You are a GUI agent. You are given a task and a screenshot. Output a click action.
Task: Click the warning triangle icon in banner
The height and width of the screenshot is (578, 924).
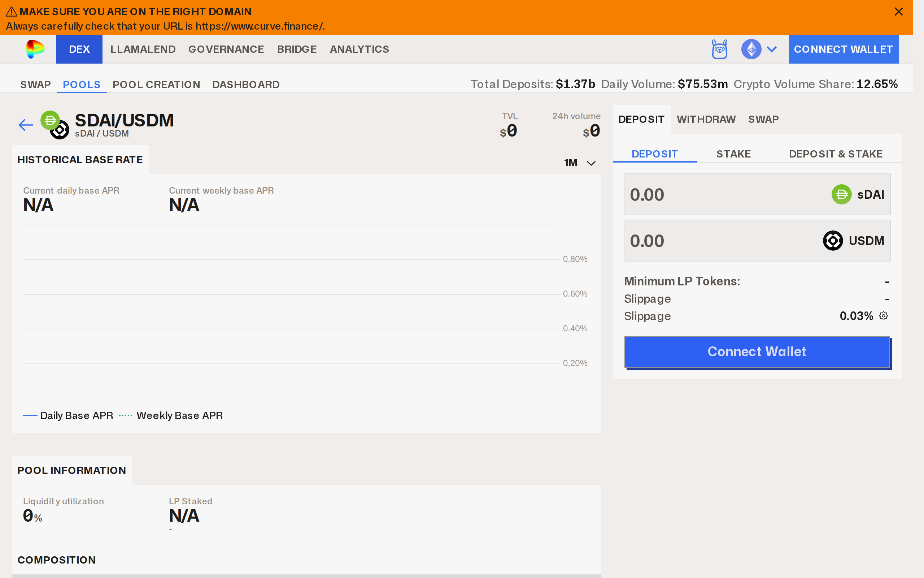click(12, 12)
